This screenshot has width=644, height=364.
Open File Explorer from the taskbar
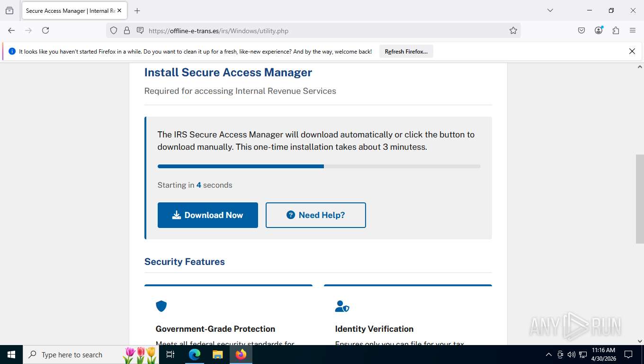click(x=217, y=355)
